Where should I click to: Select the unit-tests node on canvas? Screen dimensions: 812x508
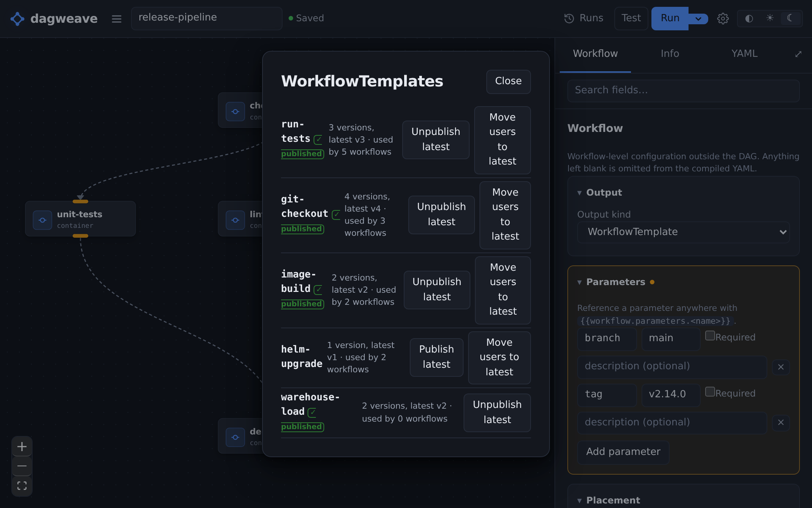[x=80, y=219]
